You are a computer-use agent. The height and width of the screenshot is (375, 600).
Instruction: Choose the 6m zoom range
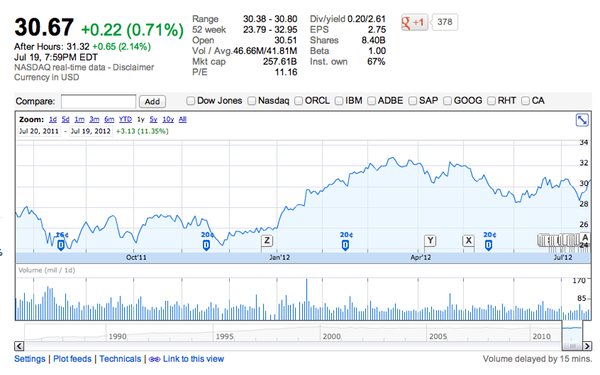coord(109,119)
